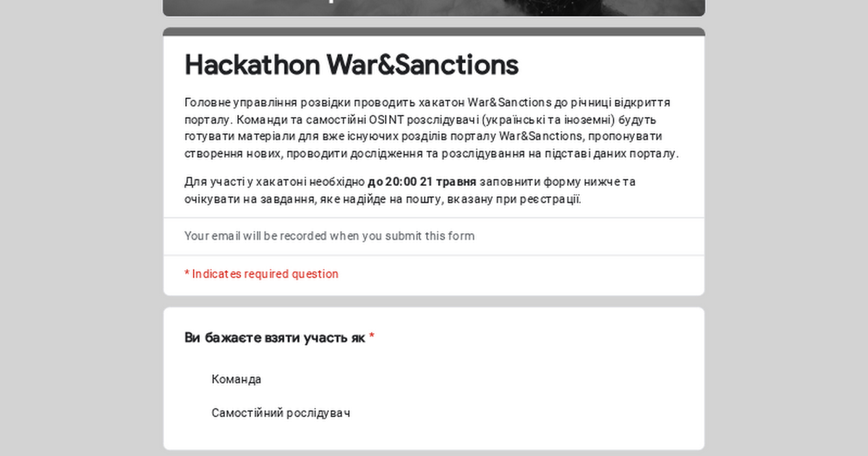This screenshot has width=868, height=456.
Task: Click the word "Hackathon" in the title
Action: coord(252,65)
